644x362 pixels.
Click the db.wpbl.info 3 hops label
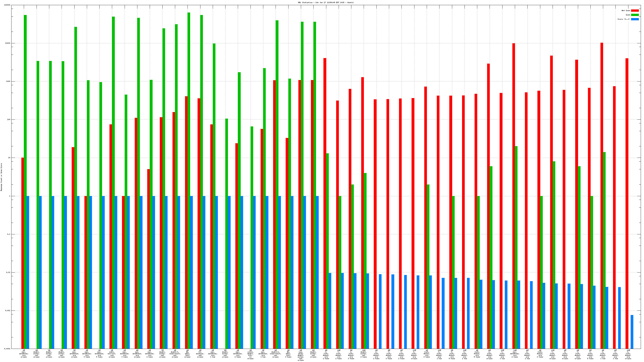pos(288,354)
